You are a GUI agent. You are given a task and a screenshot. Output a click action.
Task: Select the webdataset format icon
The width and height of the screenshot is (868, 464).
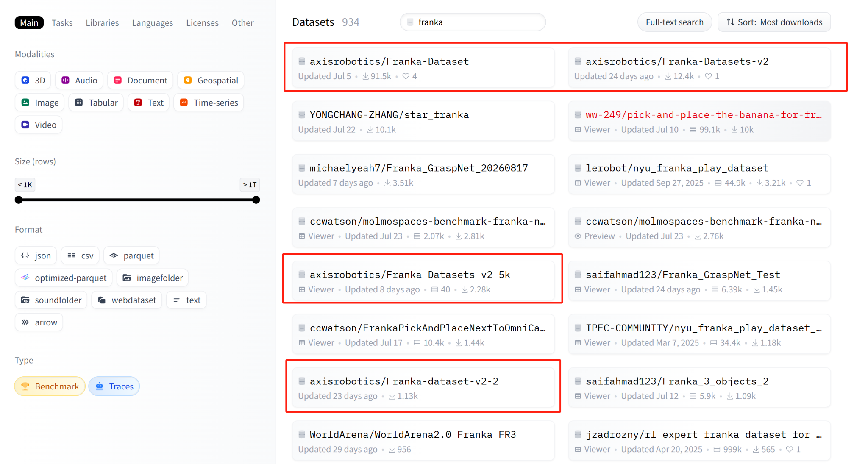point(102,300)
